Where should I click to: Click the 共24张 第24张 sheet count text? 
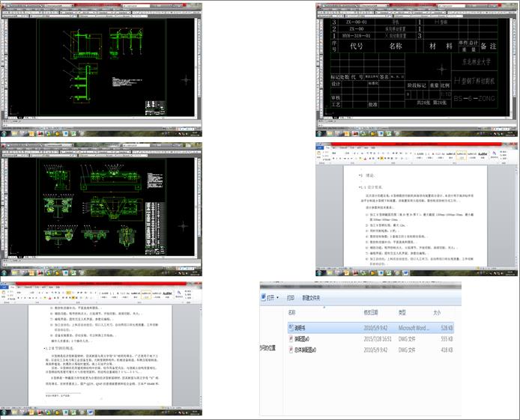(432, 103)
